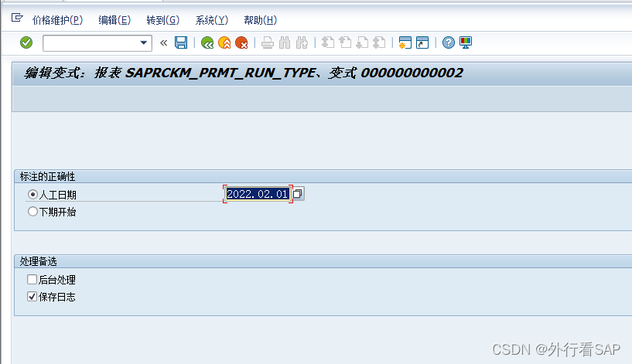Screen dimensions: 632x364
Task: Open the 转到(G) menu
Action: coord(163,20)
